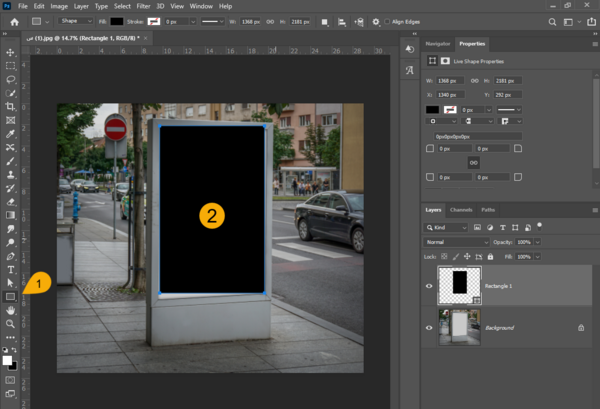Expand the layer Kind filter dropdown

(x=446, y=228)
